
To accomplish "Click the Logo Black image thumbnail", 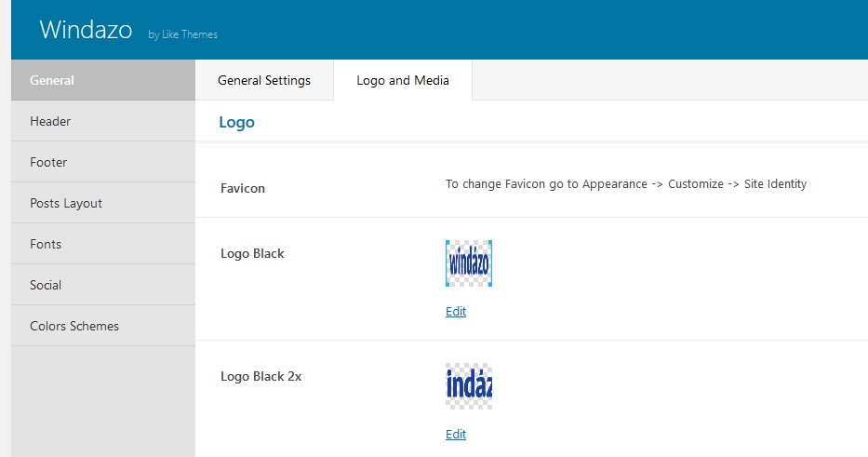I will pyautogui.click(x=469, y=263).
